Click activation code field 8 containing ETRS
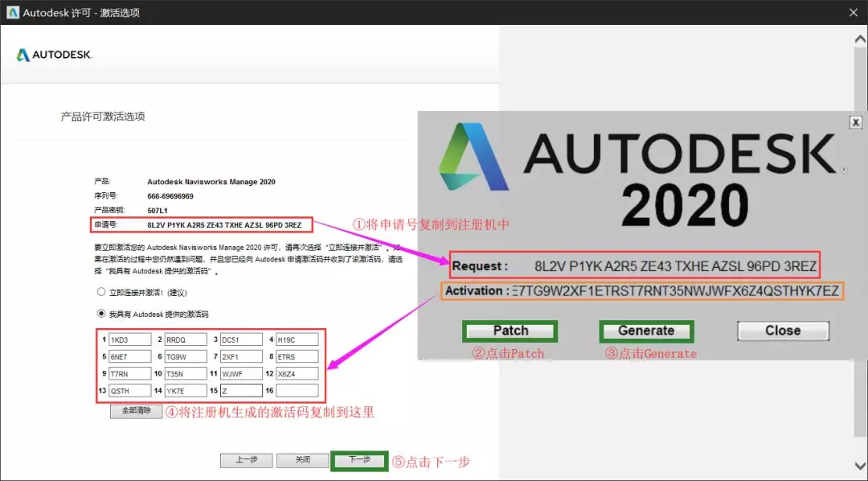 click(297, 356)
